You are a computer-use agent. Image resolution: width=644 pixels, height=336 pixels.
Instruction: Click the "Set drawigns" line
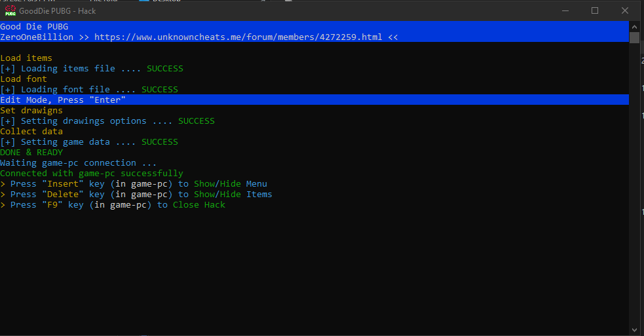pos(31,111)
